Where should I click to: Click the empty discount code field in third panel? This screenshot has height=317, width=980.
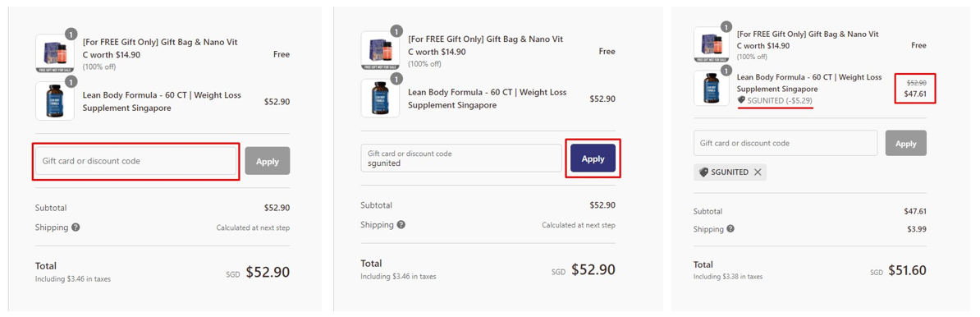click(x=785, y=143)
